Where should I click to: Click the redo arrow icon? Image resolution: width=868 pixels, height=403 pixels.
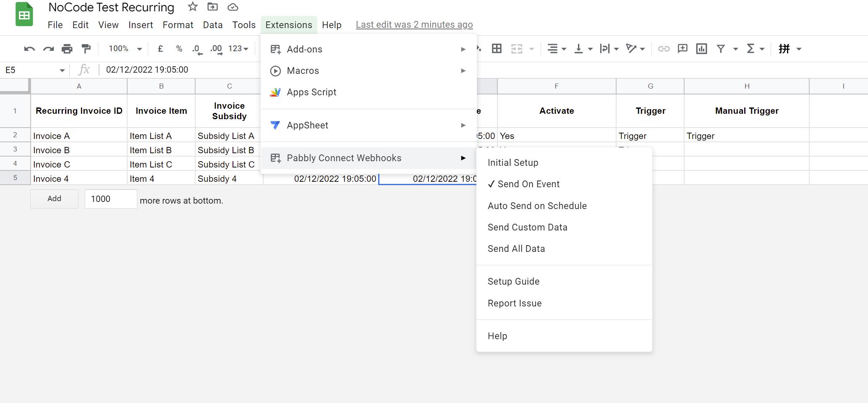pyautogui.click(x=48, y=49)
